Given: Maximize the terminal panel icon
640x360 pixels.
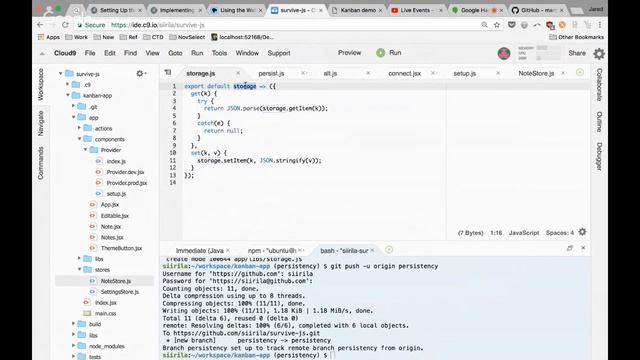Looking at the screenshot, I should [570, 248].
